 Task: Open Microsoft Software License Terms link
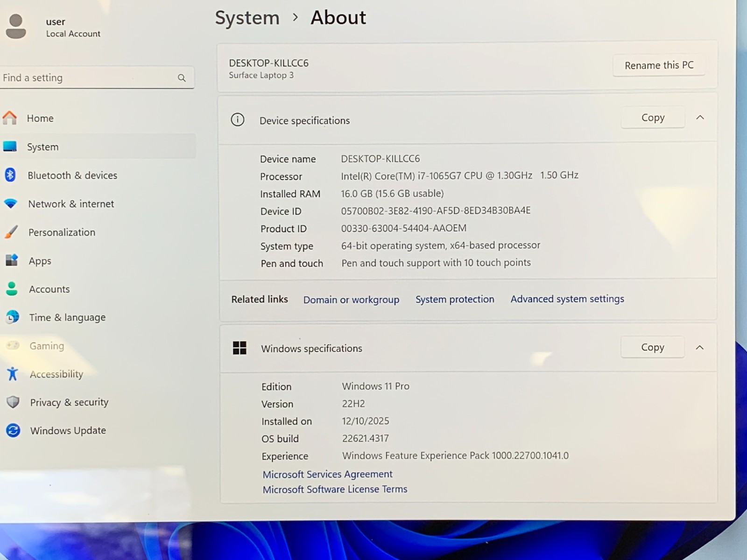335,489
